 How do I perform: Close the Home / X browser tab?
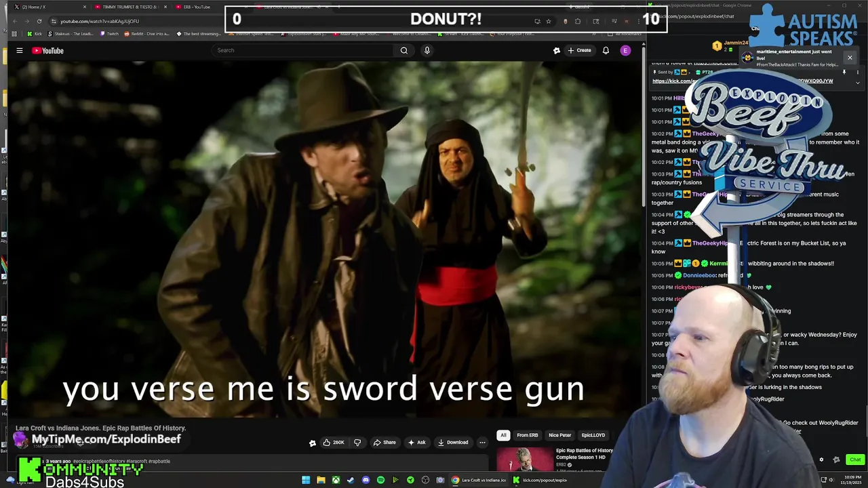(x=84, y=7)
